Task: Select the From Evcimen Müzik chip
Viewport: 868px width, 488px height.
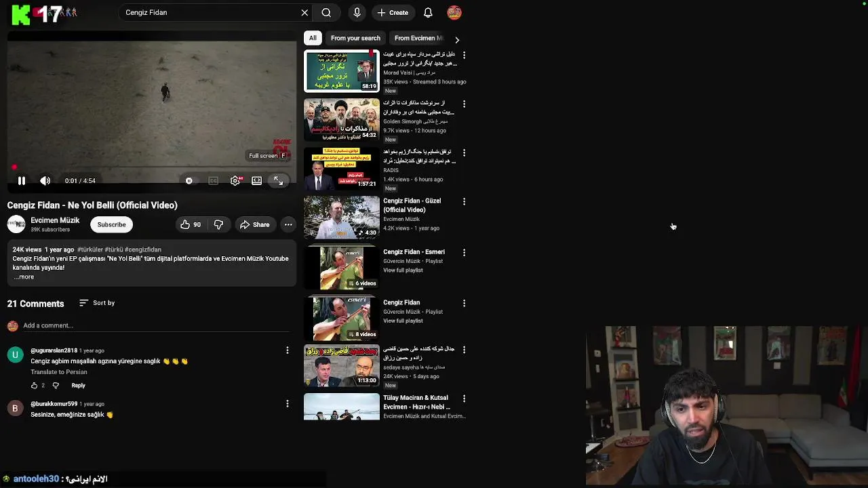Action: tap(418, 38)
